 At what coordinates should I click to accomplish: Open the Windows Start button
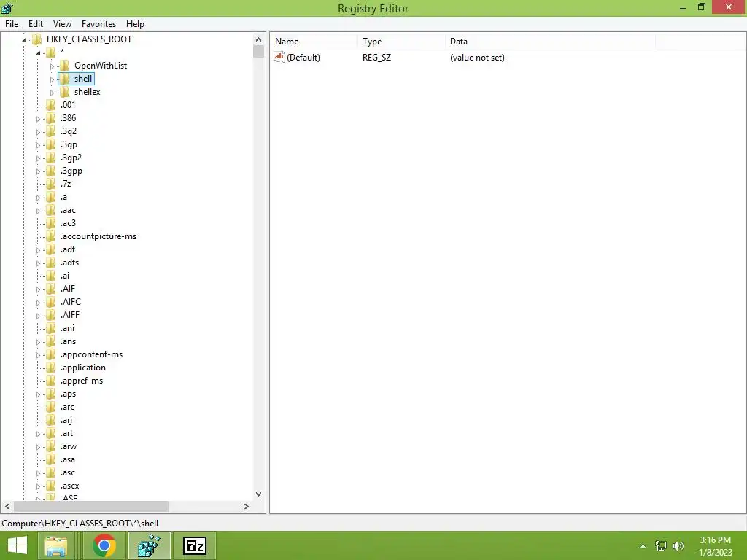(18, 545)
